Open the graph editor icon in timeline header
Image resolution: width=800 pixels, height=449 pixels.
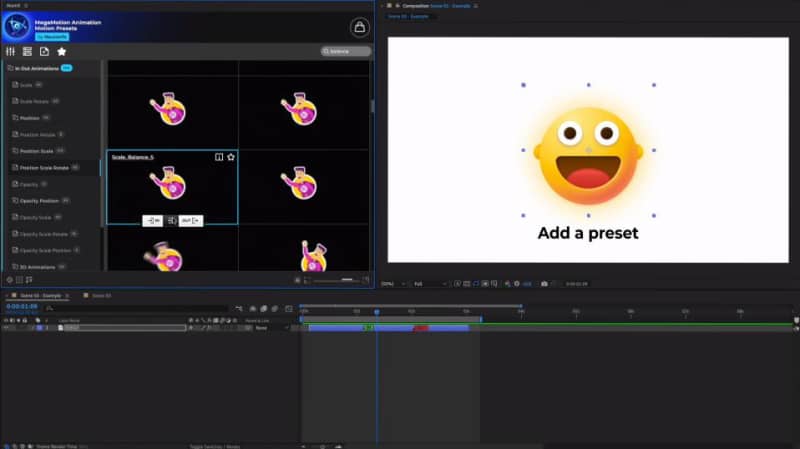289,309
